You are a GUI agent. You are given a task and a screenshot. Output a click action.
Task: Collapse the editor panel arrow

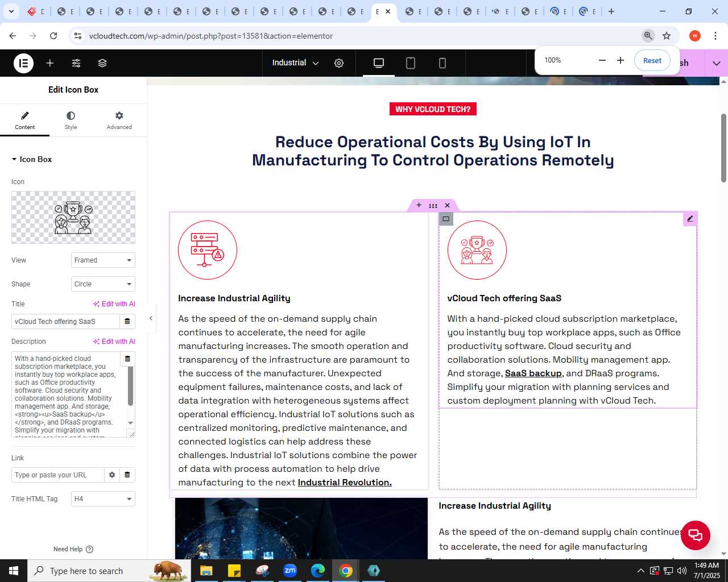click(x=151, y=318)
